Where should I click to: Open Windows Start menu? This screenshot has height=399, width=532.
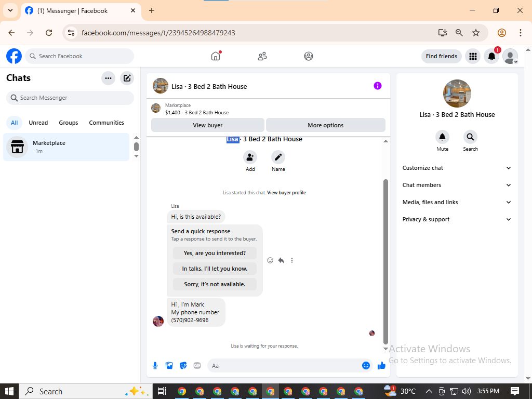[9, 391]
